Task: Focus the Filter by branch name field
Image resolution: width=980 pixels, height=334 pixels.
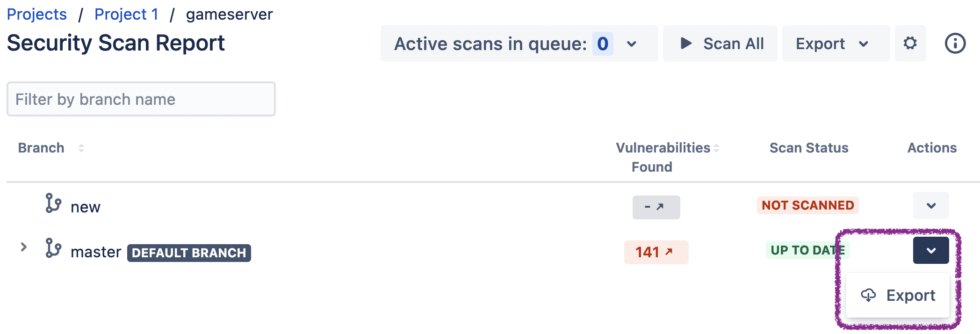Action: coord(141,99)
